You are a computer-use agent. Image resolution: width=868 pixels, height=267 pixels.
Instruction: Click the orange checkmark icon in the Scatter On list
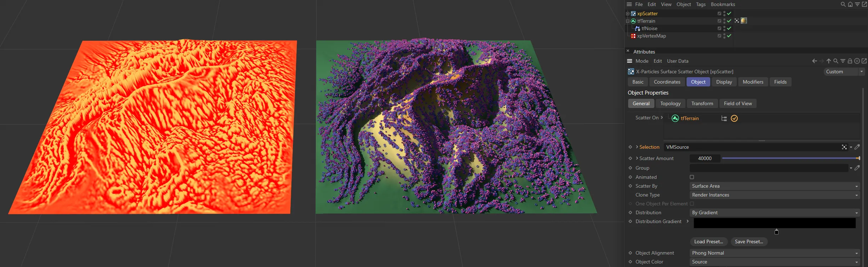[x=734, y=119]
